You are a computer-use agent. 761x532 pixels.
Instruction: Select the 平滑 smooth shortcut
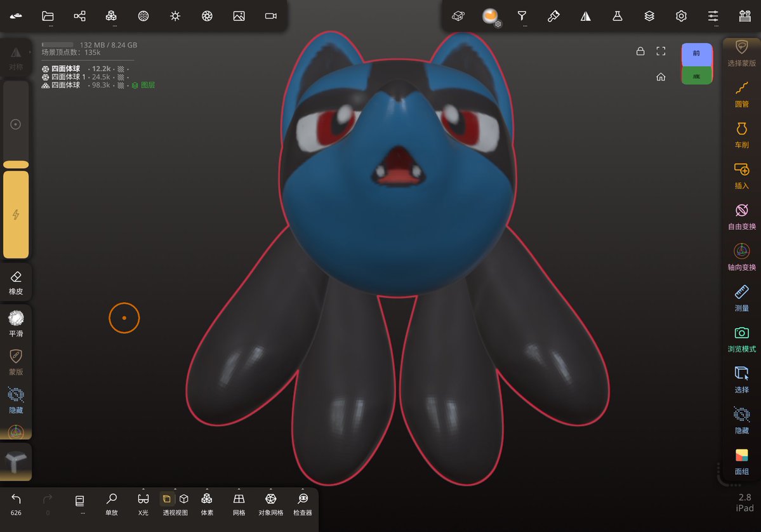pyautogui.click(x=15, y=324)
